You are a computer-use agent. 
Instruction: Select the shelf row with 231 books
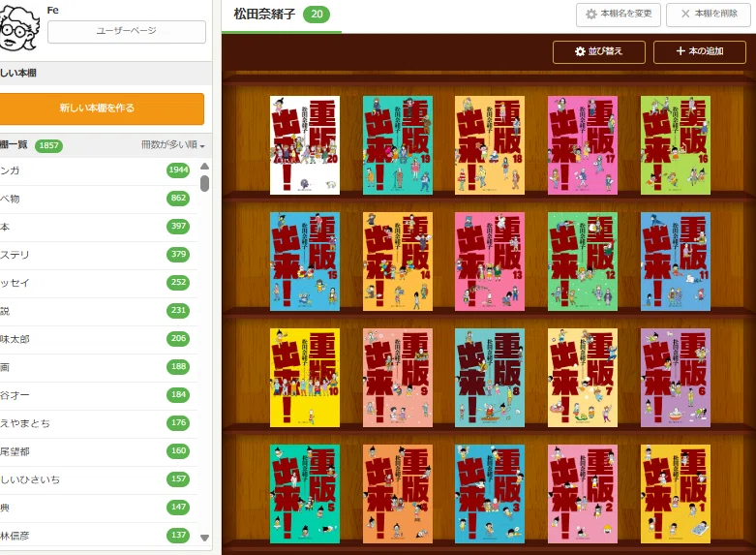[x=99, y=311]
